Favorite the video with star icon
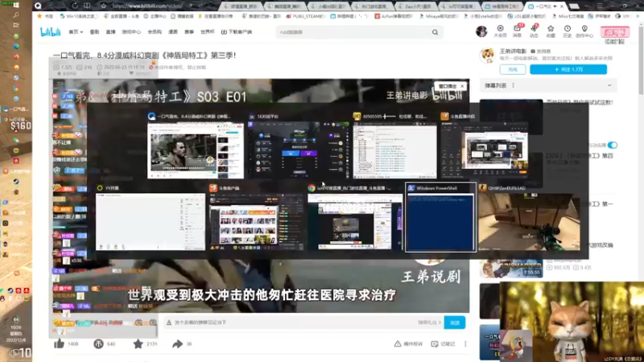 [138, 344]
